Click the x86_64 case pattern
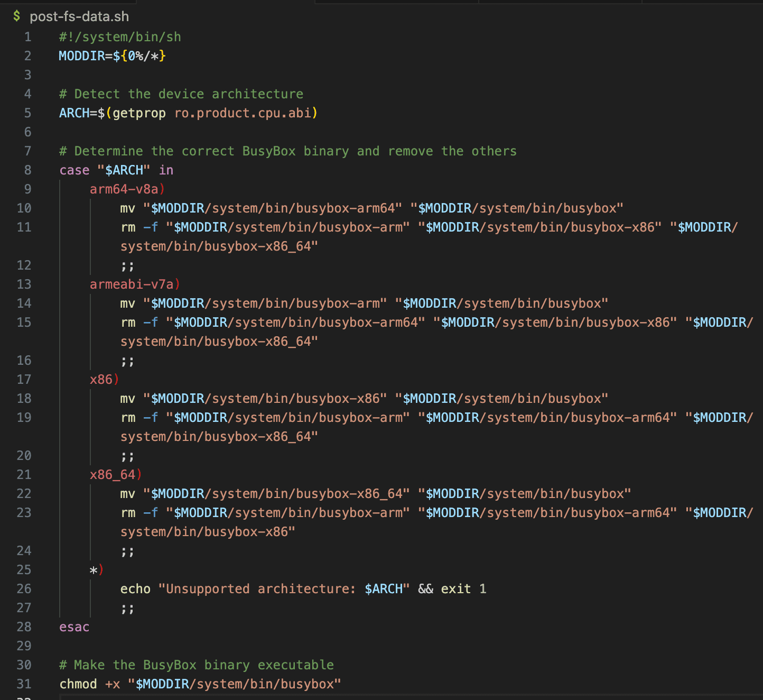Image resolution: width=763 pixels, height=700 pixels. [x=113, y=475]
